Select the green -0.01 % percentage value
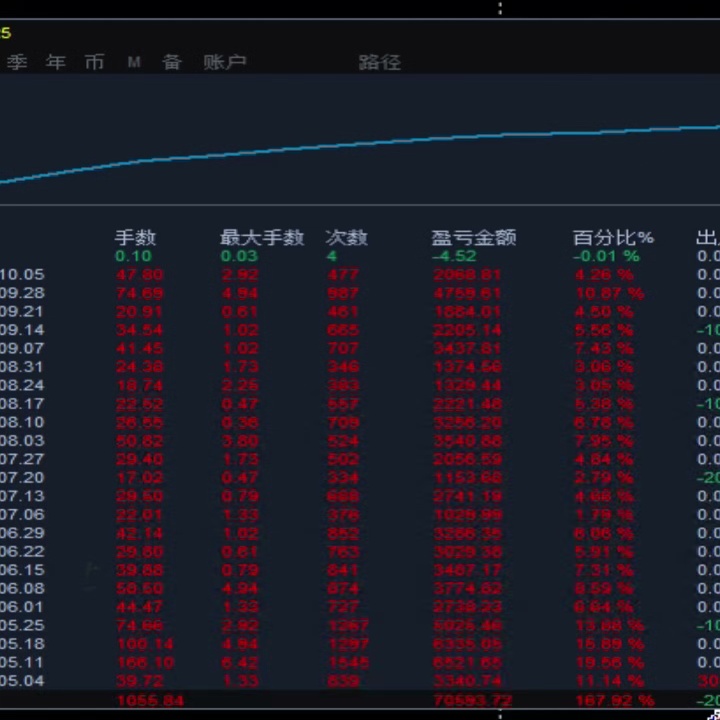This screenshot has height=720, width=720. (x=606, y=256)
